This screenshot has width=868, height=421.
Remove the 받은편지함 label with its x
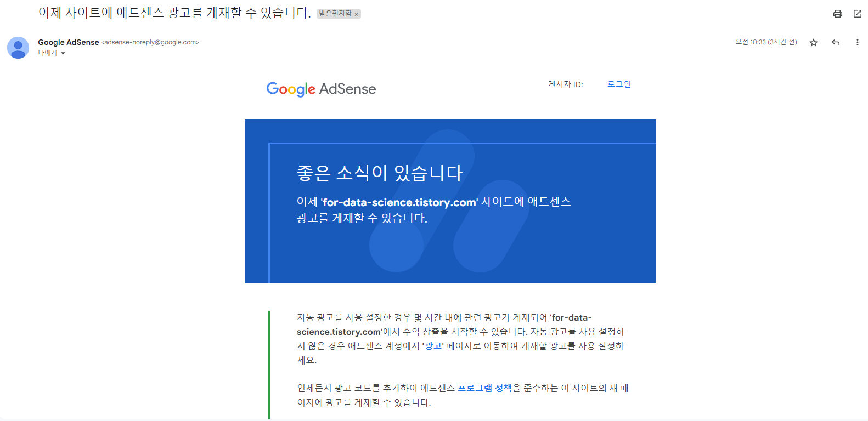(356, 14)
